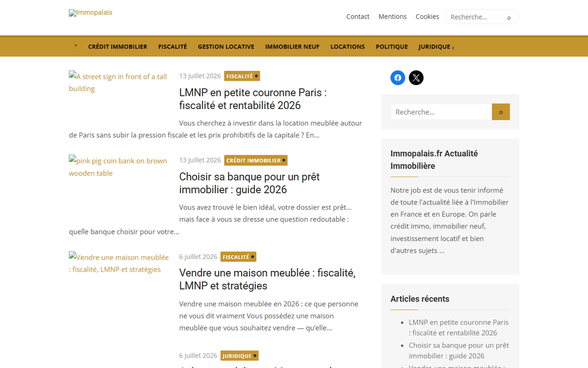The height and width of the screenshot is (368, 588).
Task: Open the street sign article thumbnail
Action: (x=118, y=82)
